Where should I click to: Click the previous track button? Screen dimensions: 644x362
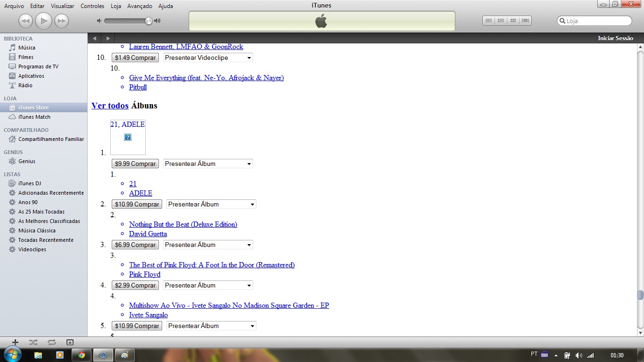[25, 21]
